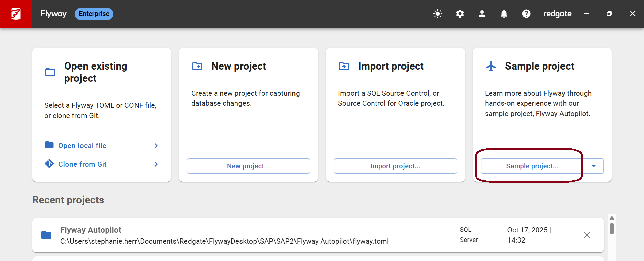The height and width of the screenshot is (261, 644).
Task: Expand the Clone from Git chevron
Action: tap(156, 164)
